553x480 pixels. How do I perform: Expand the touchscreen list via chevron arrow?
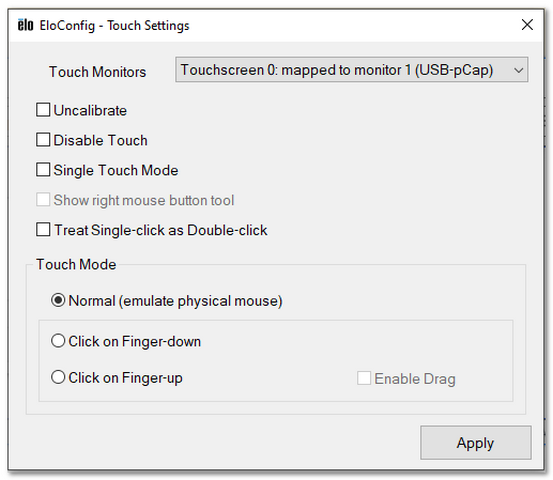click(x=518, y=70)
